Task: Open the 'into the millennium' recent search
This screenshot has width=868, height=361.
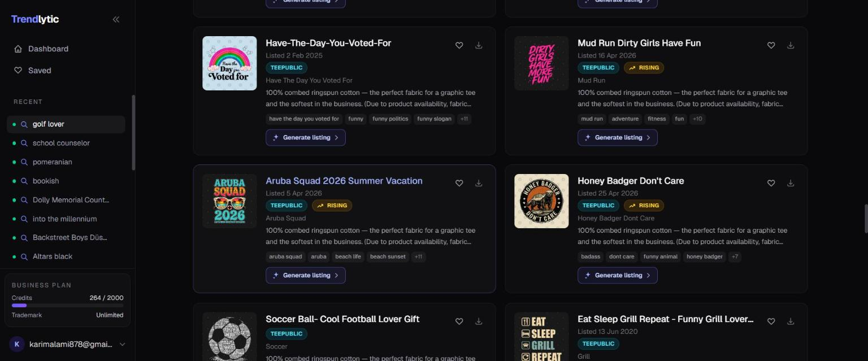Action: [66, 219]
